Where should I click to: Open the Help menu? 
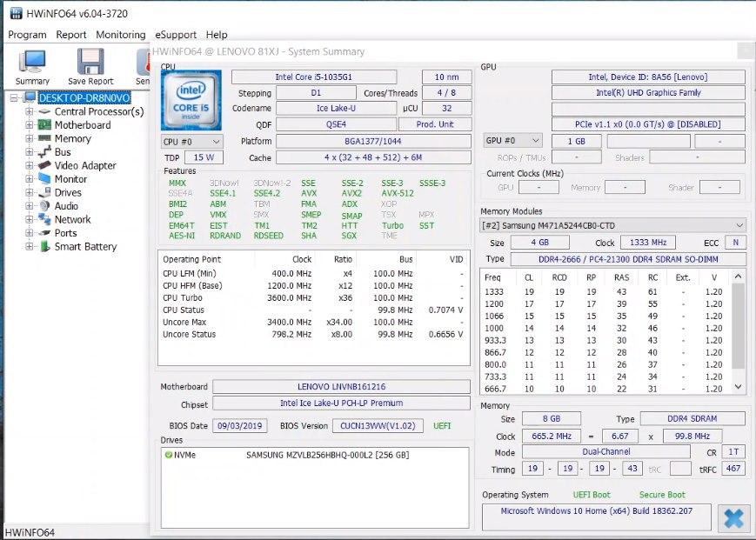(x=217, y=35)
